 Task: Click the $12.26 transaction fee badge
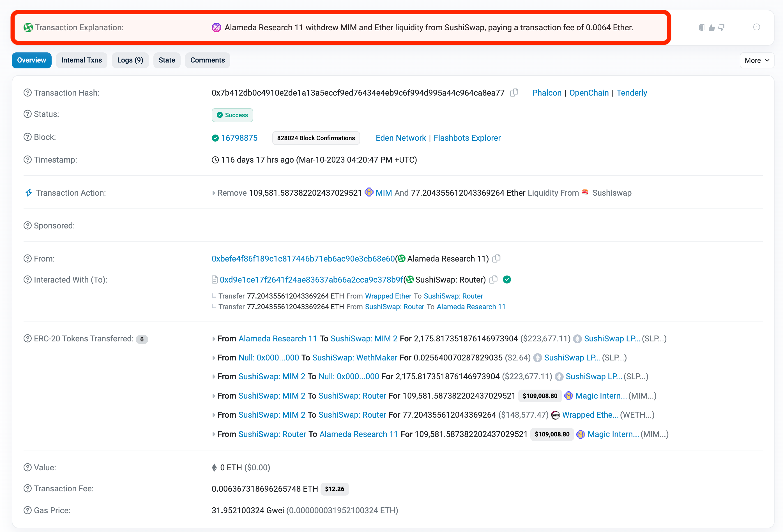334,489
